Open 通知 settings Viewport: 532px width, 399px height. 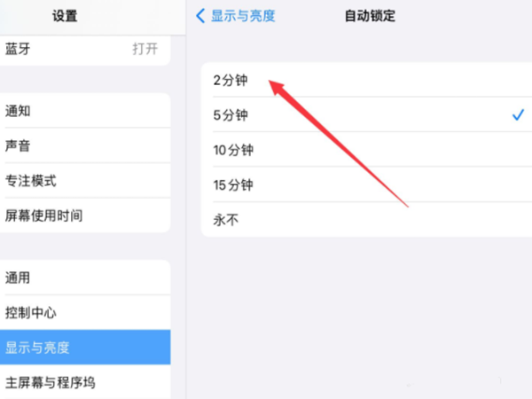click(x=85, y=111)
